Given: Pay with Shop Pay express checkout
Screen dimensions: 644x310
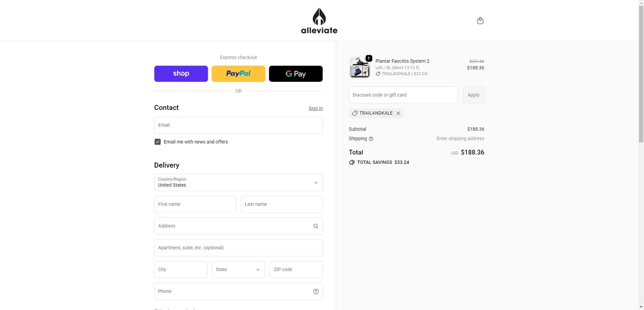Looking at the screenshot, I should coord(181,74).
